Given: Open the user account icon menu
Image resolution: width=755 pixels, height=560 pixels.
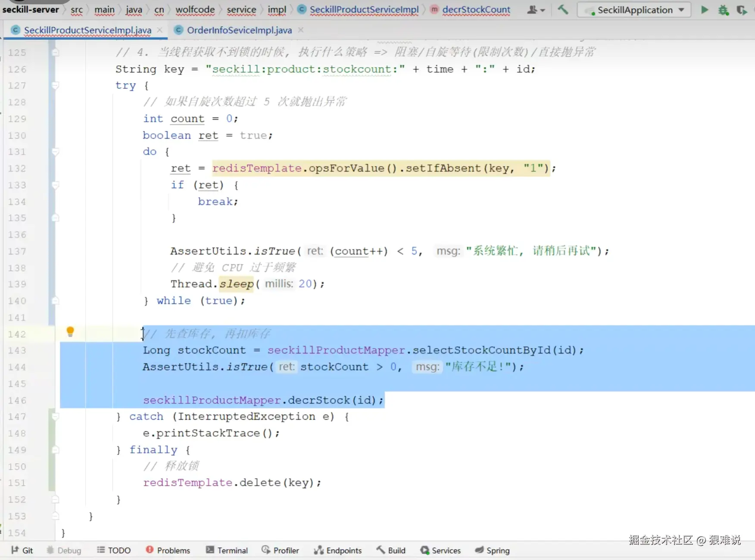Looking at the screenshot, I should pyautogui.click(x=536, y=9).
